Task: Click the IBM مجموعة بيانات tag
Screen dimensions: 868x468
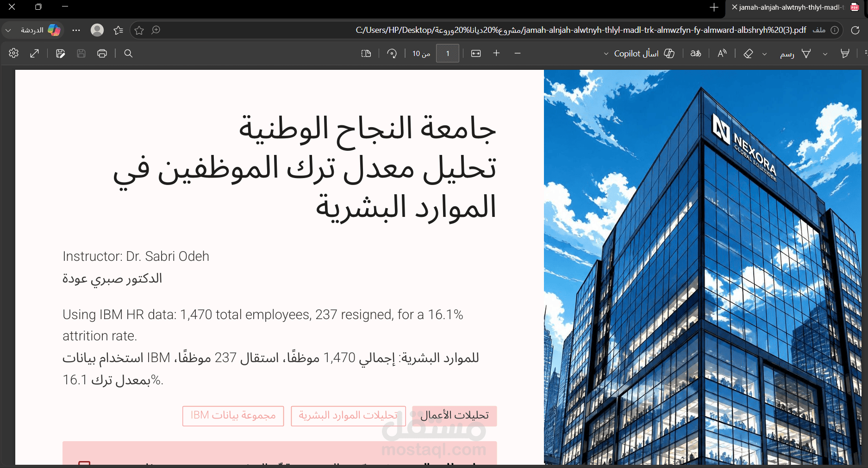Action: (233, 416)
